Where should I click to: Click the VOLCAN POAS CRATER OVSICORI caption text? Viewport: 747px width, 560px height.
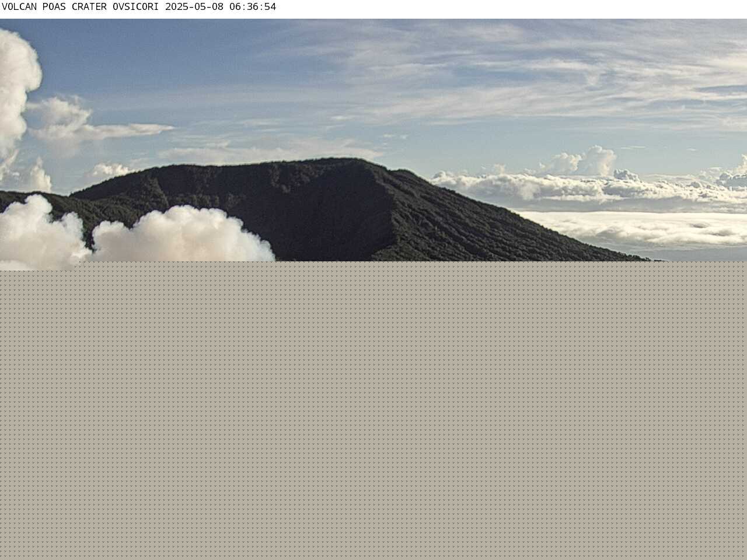coord(81,7)
